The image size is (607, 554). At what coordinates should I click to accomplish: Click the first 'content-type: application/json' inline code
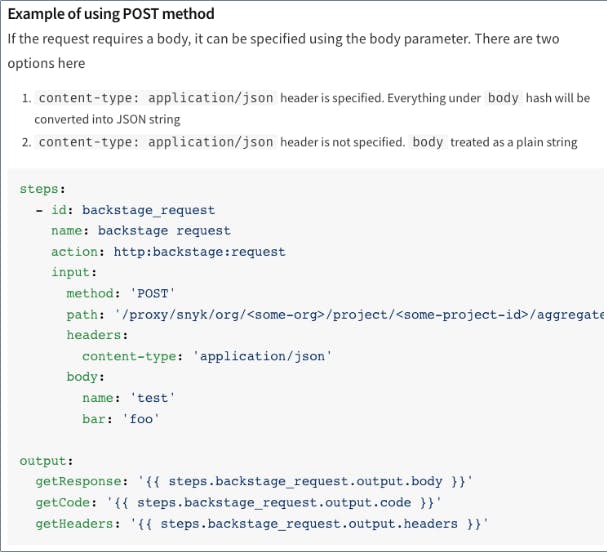click(x=155, y=98)
